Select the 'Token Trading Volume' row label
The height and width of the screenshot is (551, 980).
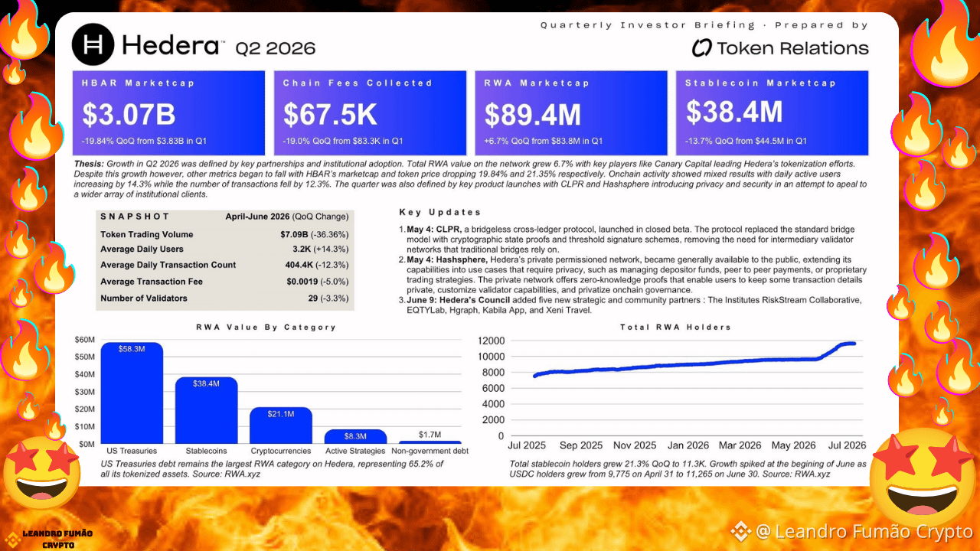tap(147, 234)
